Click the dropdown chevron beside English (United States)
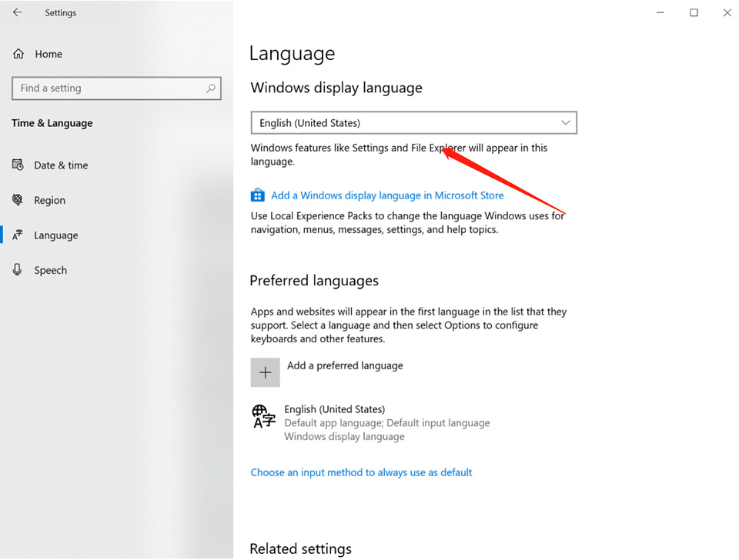 pos(566,123)
